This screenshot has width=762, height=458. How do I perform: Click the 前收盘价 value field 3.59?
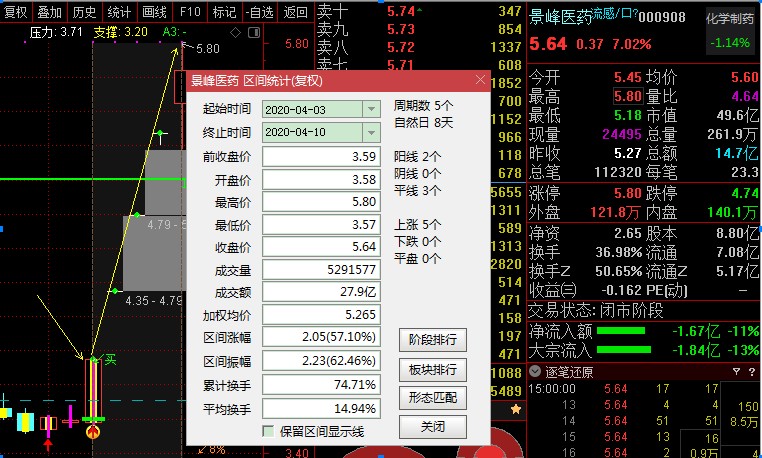coord(321,157)
